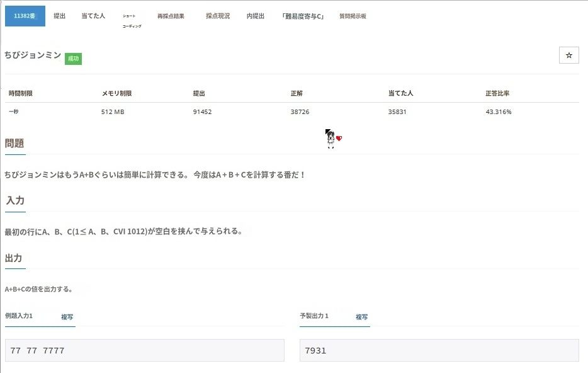Click the sample output box showing 7931
The height and width of the screenshot is (373, 588).
tap(439, 350)
